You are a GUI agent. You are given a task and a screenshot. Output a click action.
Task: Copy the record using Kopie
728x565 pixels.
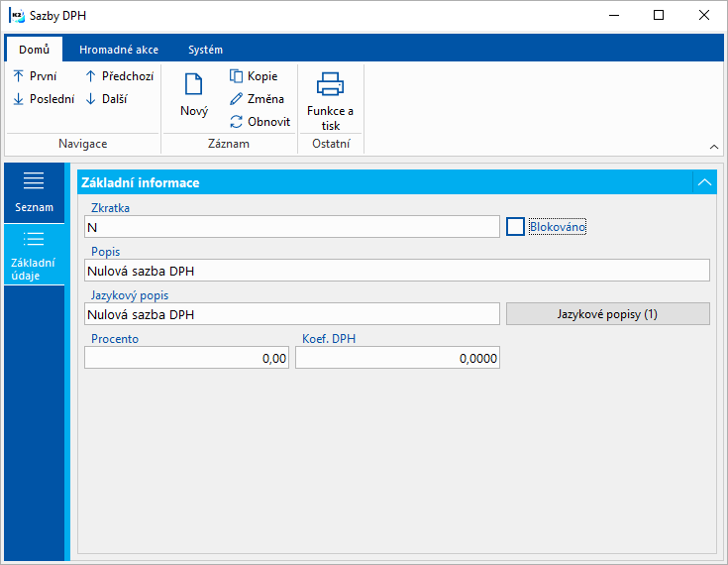[254, 76]
